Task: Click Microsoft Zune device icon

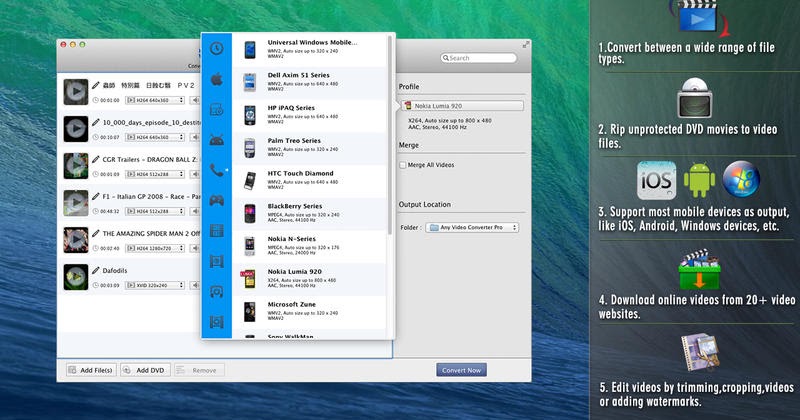Action: click(249, 312)
